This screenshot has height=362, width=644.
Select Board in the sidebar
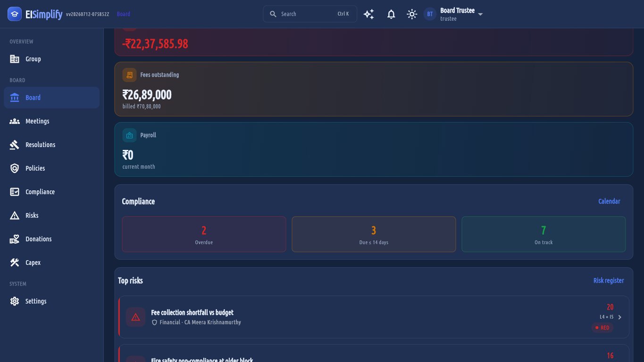pos(52,98)
